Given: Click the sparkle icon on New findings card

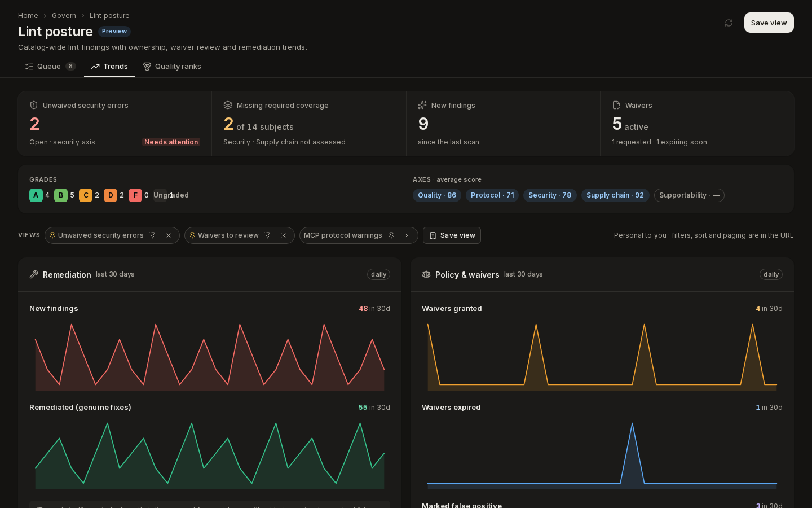Looking at the screenshot, I should click(422, 105).
